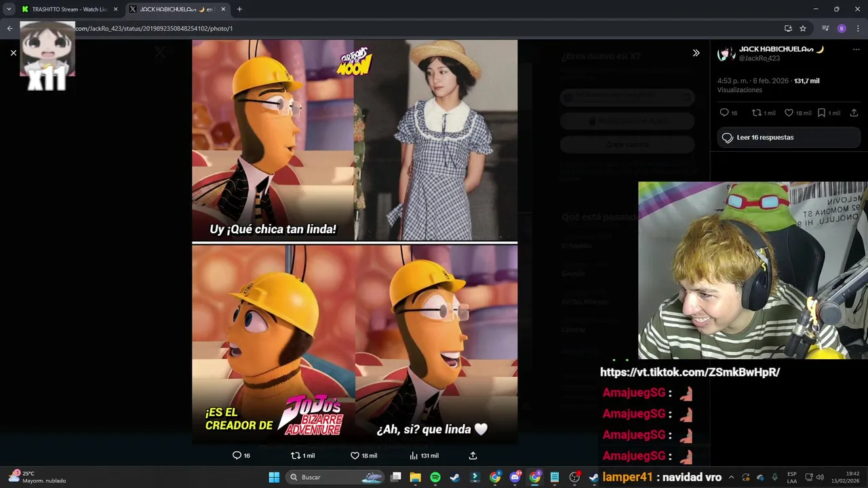Collapse the side panel with the double-chevron icon

696,53
